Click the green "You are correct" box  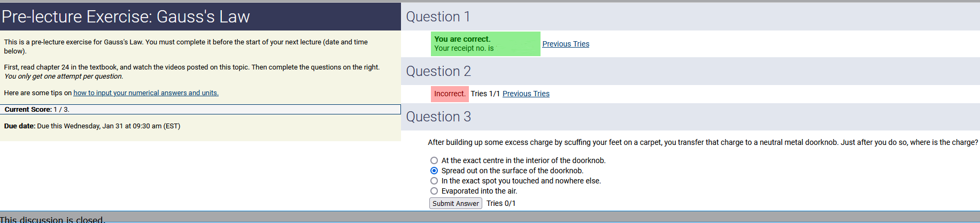485,44
